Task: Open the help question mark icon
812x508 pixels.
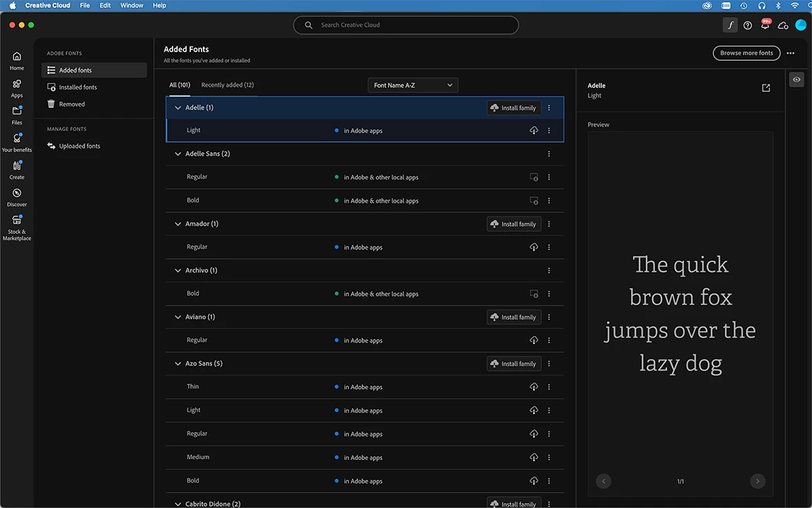Action: (x=747, y=25)
